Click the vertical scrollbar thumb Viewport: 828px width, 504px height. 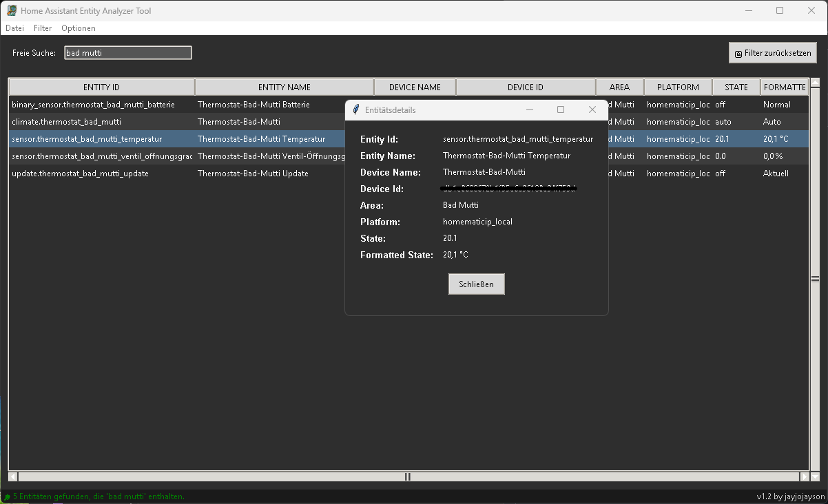(x=816, y=279)
